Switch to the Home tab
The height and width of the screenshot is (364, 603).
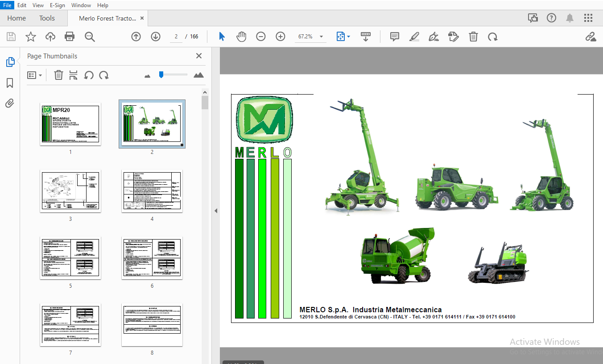pyautogui.click(x=17, y=18)
